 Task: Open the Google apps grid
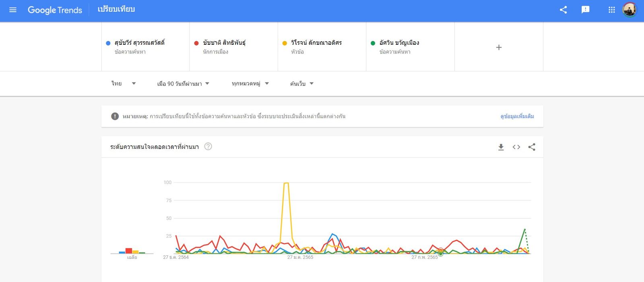coord(611,10)
